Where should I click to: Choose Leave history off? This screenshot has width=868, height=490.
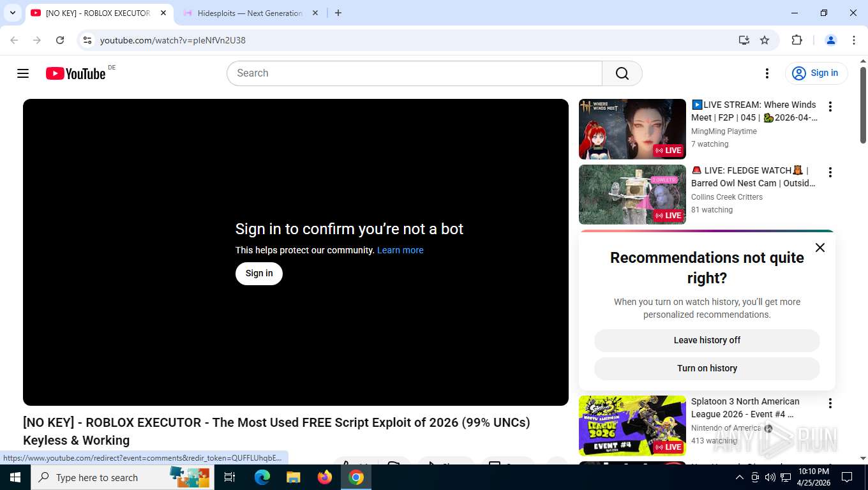(x=707, y=340)
